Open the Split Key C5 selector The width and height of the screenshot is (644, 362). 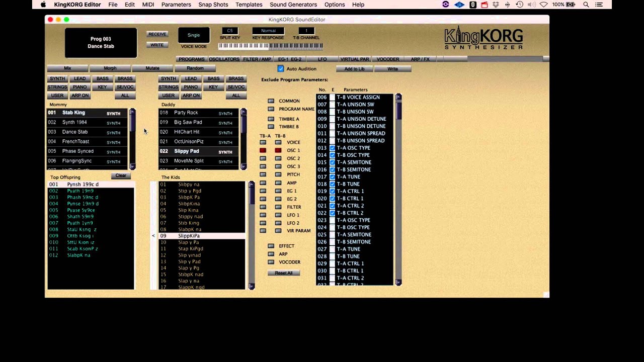click(x=230, y=31)
